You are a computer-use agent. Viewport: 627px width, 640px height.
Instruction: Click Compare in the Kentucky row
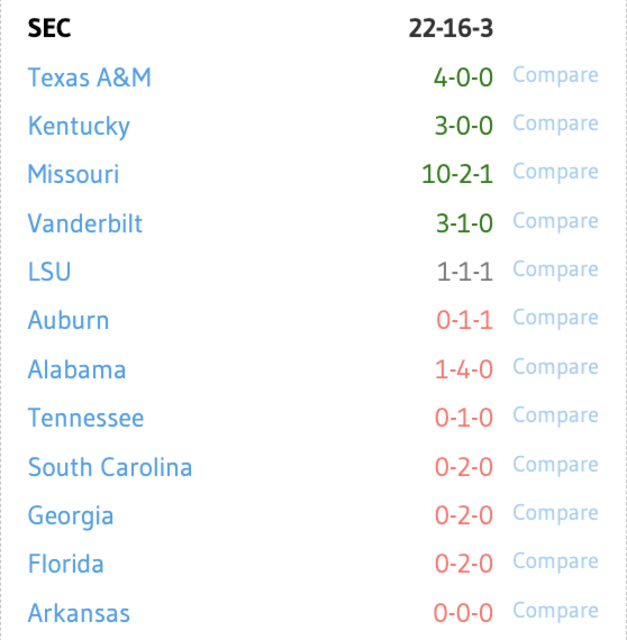pos(556,124)
